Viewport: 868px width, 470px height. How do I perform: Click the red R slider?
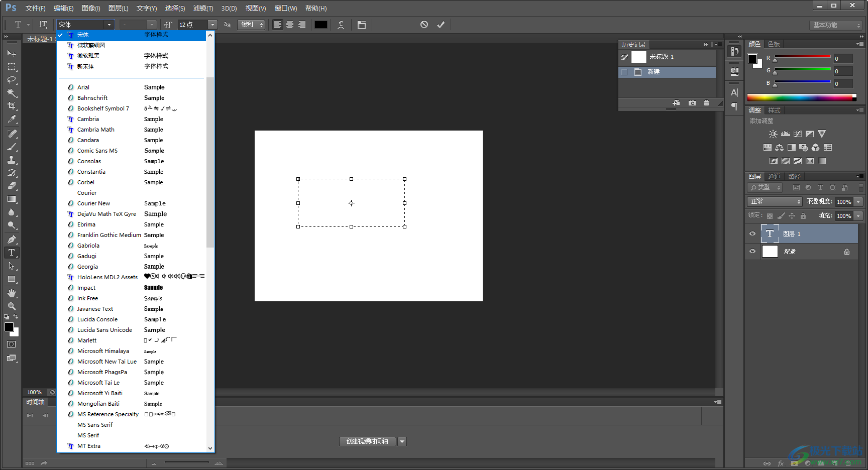point(802,56)
